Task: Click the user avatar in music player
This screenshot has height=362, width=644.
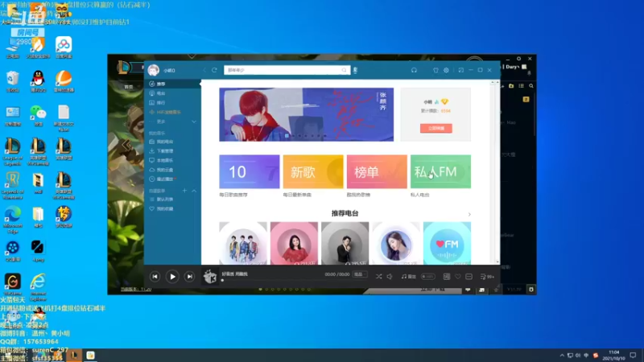Action: point(154,70)
